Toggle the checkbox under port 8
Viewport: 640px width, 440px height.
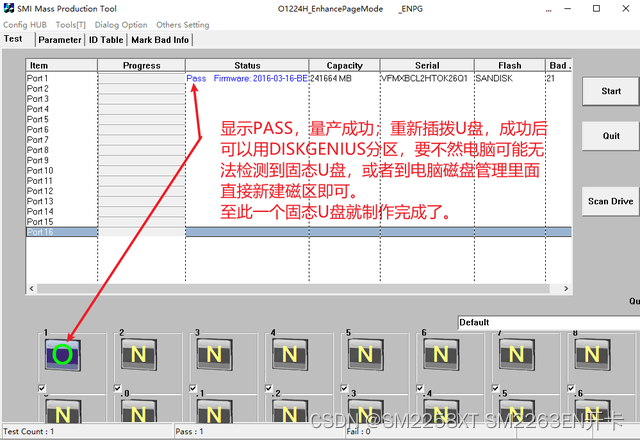(571, 388)
